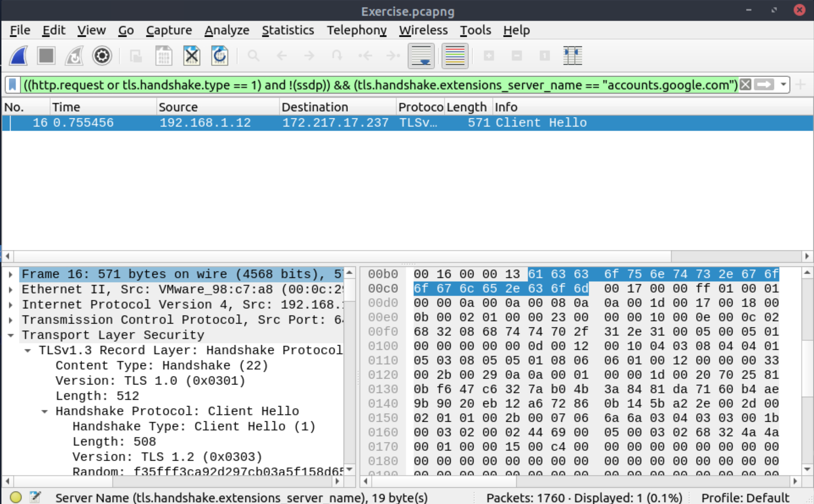Open the View menu

coord(92,30)
